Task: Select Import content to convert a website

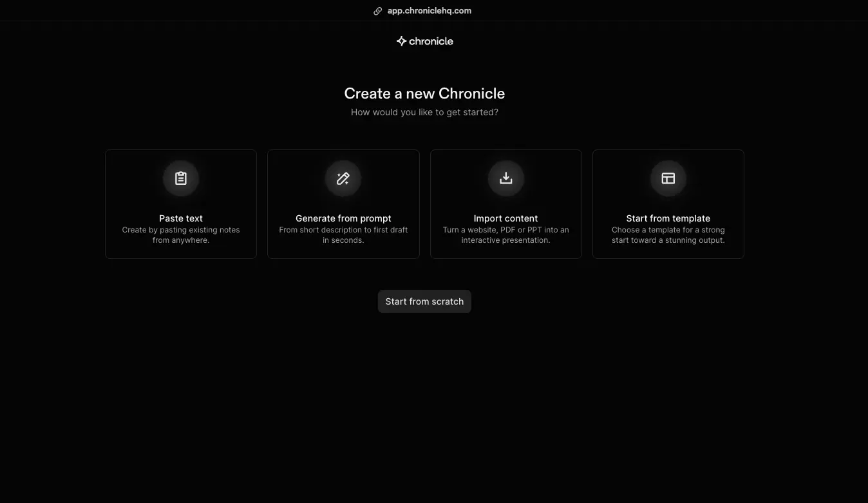Action: (x=505, y=204)
